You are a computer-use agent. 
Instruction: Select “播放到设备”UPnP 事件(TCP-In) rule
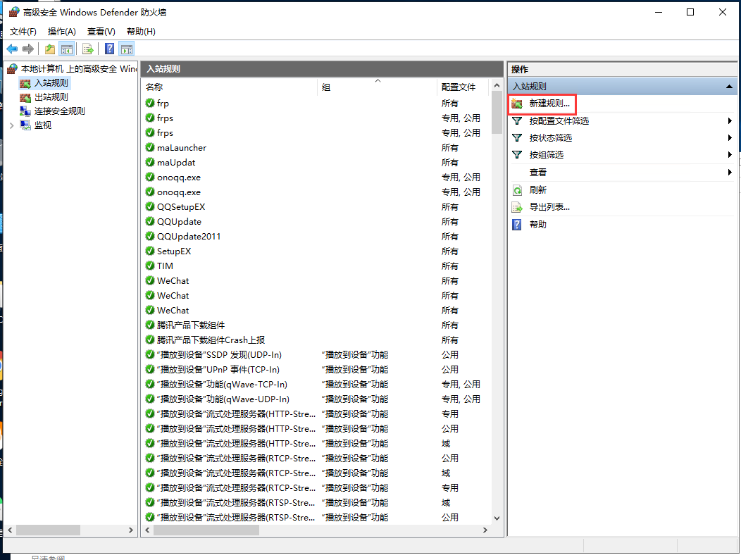pos(316,370)
